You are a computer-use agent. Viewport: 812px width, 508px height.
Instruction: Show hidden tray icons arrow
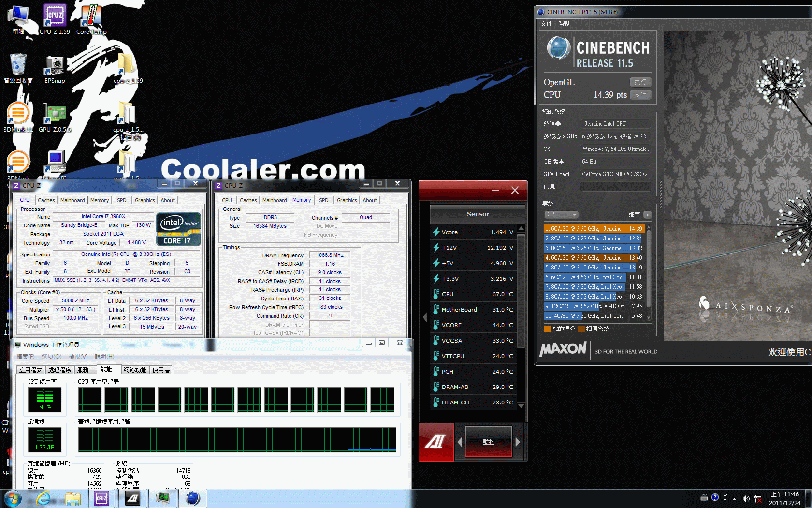click(735, 498)
